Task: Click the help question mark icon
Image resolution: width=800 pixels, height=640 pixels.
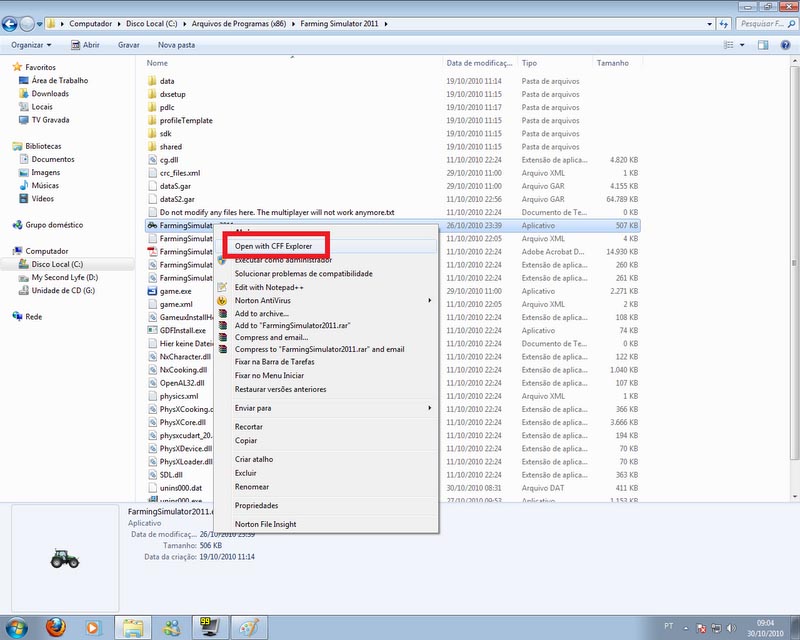Action: (x=784, y=45)
